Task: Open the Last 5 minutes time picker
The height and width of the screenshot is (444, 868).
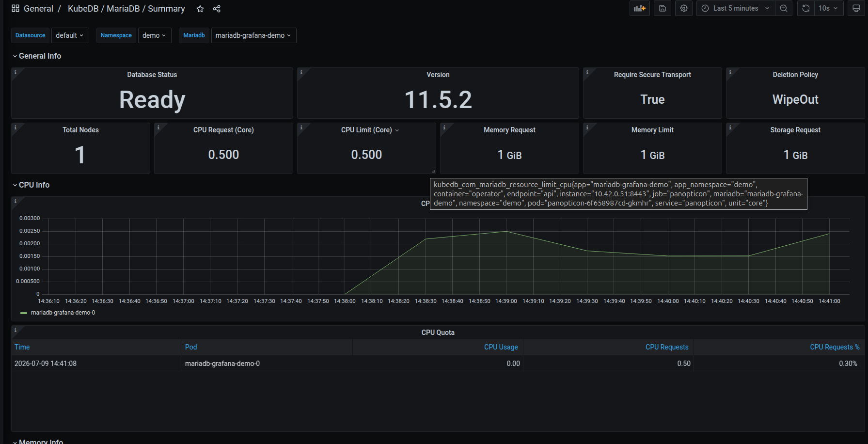Action: pyautogui.click(x=736, y=8)
